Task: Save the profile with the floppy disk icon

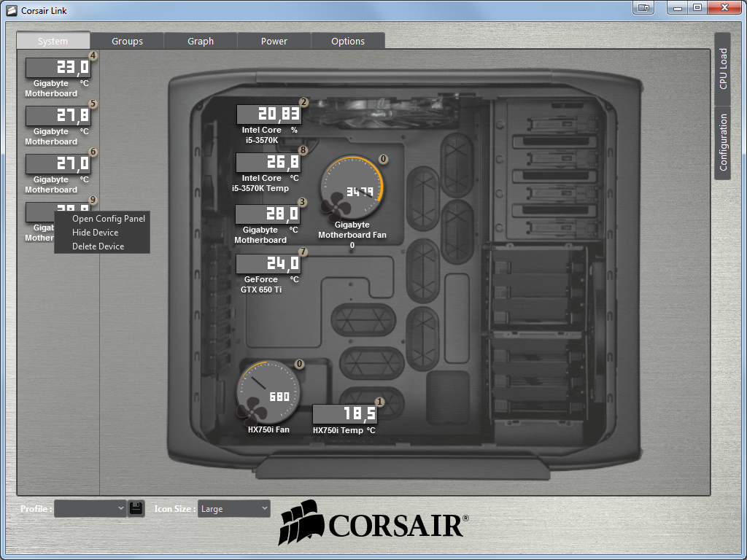Action: [136, 508]
